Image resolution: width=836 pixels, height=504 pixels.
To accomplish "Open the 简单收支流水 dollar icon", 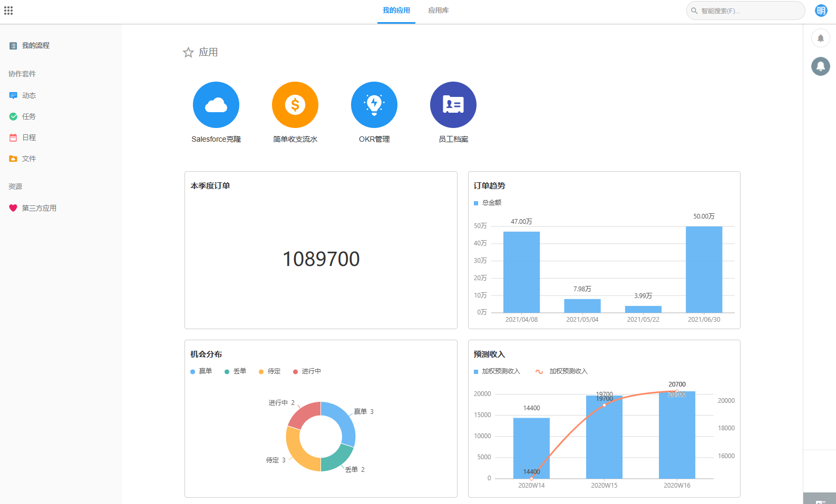I will click(295, 105).
